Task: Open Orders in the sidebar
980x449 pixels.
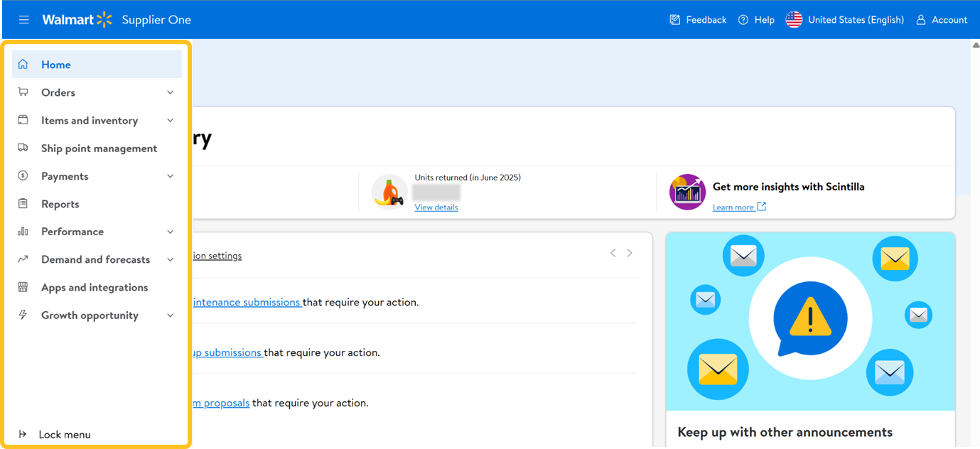Action: 58,92
